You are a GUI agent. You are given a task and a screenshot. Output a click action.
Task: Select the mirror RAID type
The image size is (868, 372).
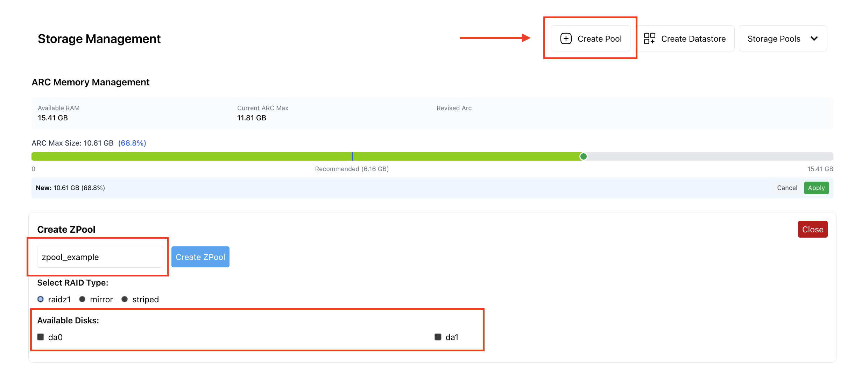(82, 299)
